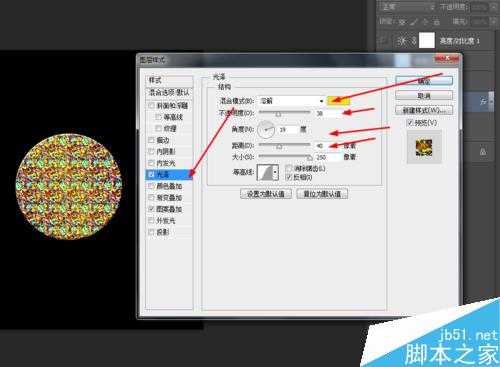Viewport: 500px width, 367px height.
Task: Open the opacity dropdown arrow in Layers panel
Action: pos(493,7)
